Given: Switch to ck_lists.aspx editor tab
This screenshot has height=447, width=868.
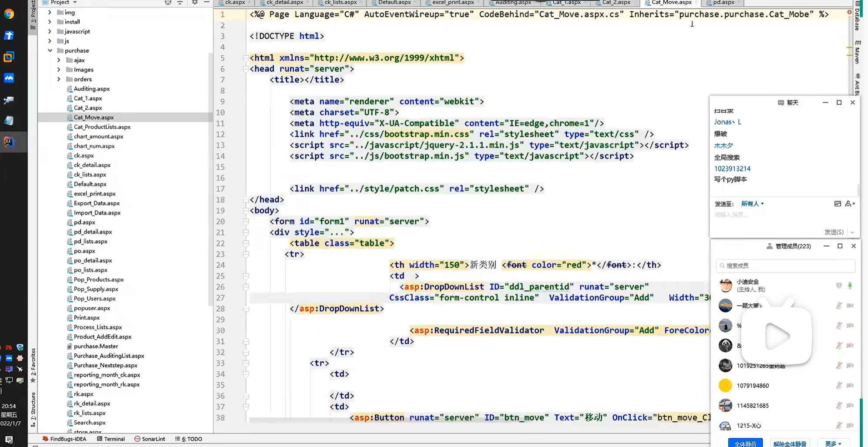Looking at the screenshot, I should [x=340, y=3].
